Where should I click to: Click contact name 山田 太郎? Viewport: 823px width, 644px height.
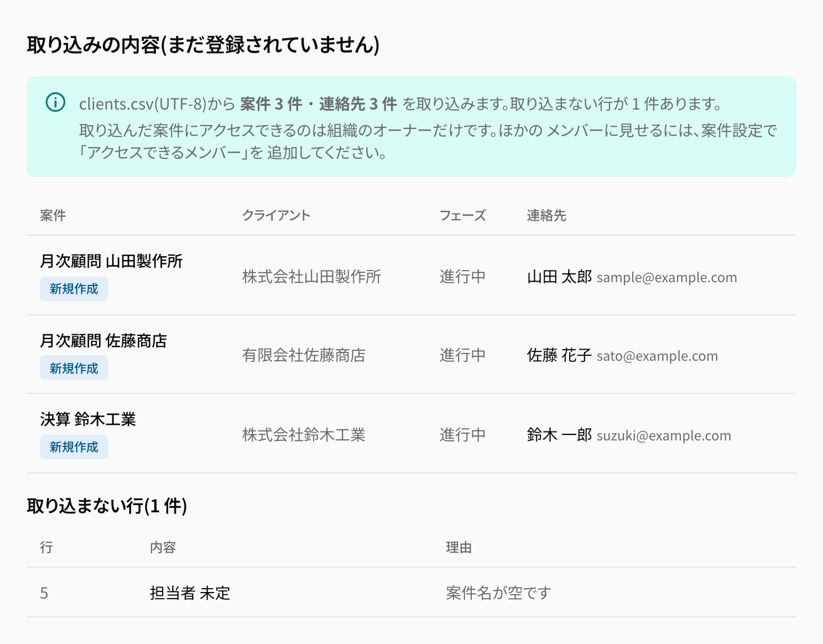point(559,277)
